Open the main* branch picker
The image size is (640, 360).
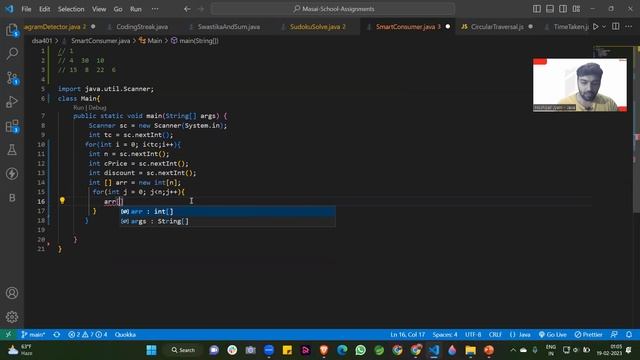coord(33,334)
